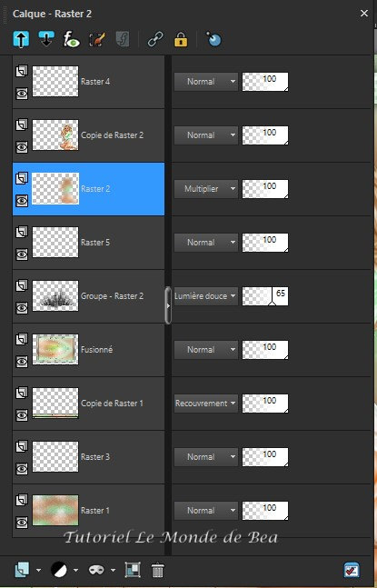Toggle the yellow padlock transparency lock
This screenshot has width=377, height=588.
pyautogui.click(x=181, y=39)
